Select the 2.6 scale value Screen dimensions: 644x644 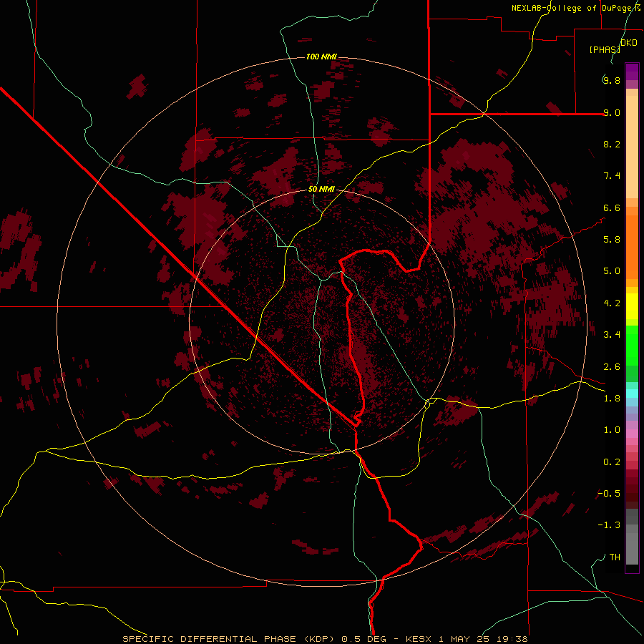[612, 367]
